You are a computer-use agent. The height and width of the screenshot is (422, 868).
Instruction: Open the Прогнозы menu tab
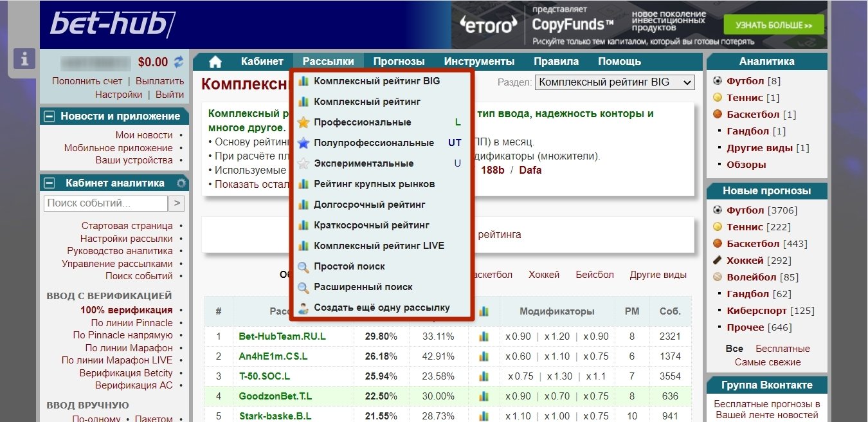(x=399, y=62)
